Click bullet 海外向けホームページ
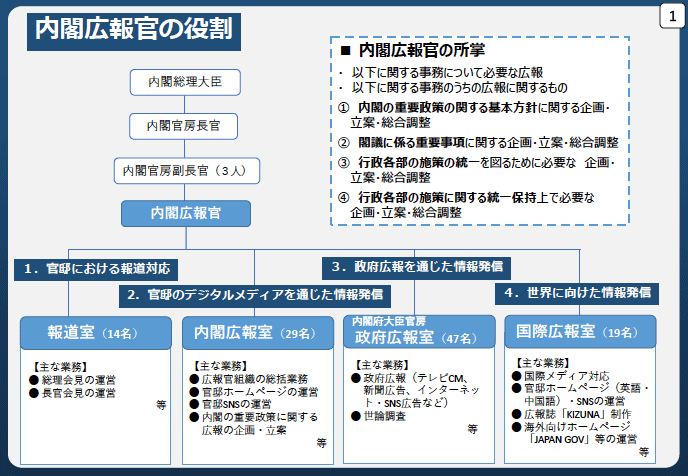 tap(571, 427)
